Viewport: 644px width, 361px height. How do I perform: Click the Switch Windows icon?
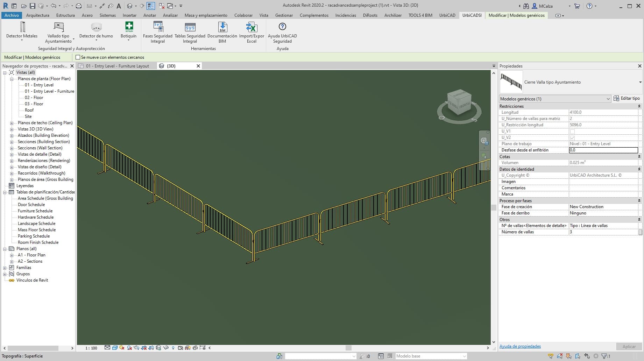tap(170, 6)
